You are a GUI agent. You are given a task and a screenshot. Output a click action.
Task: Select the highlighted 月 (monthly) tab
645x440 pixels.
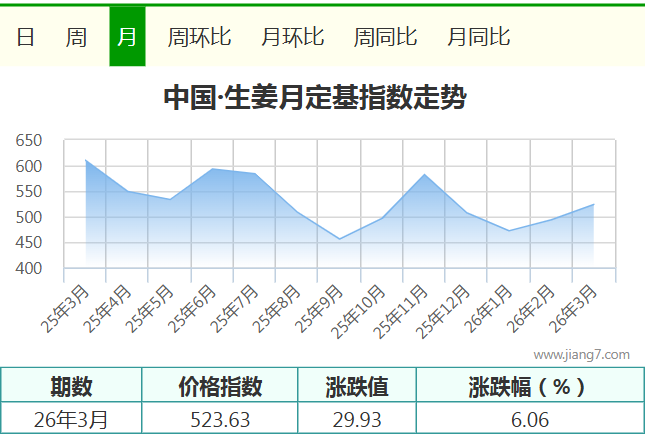(127, 37)
